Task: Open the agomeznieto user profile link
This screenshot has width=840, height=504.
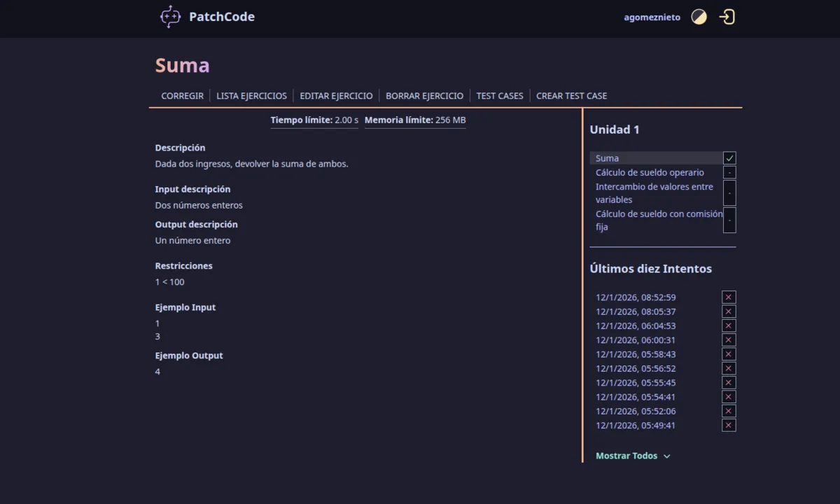Action: (x=652, y=17)
